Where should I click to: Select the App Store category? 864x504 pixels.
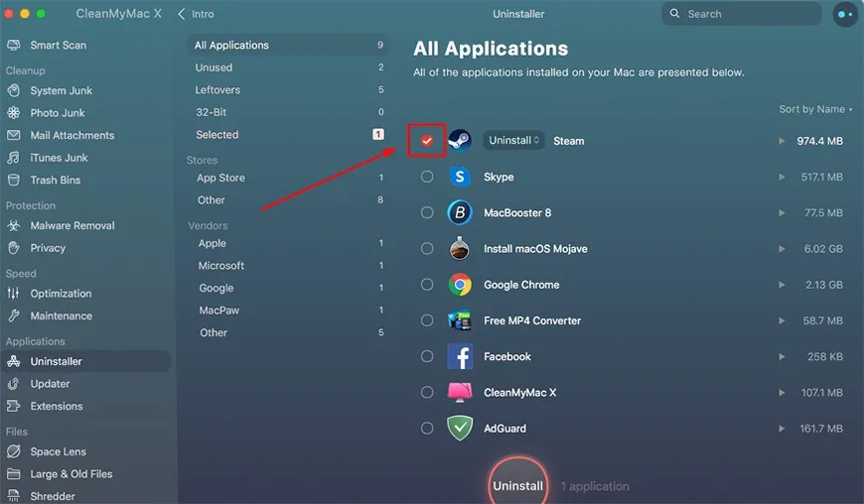[288, 178]
